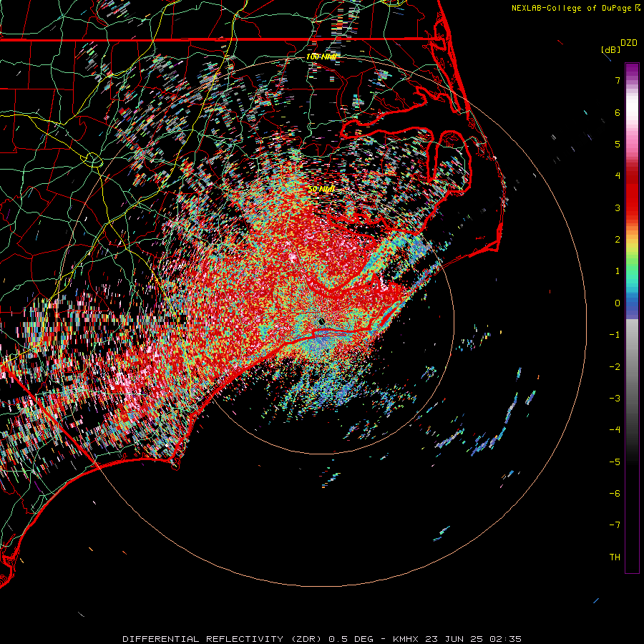Click the 2 dB scale label
Screen dimensions: 644x644
[618, 240]
